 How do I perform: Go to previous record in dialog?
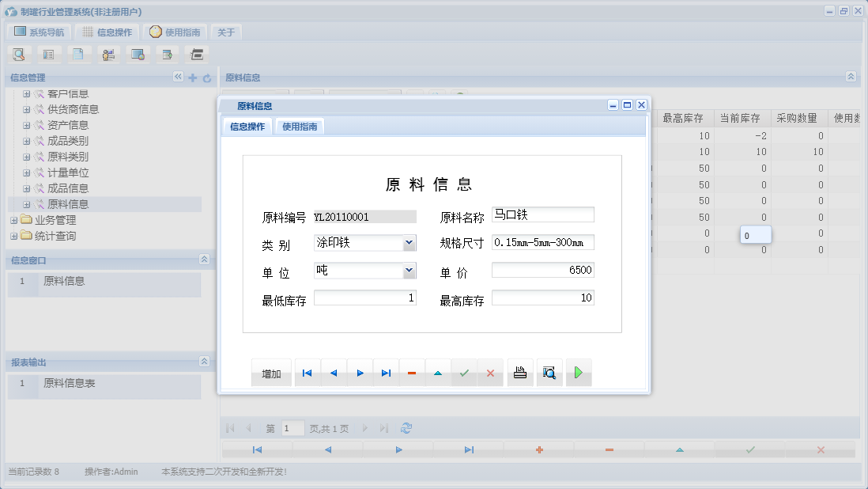(x=334, y=373)
